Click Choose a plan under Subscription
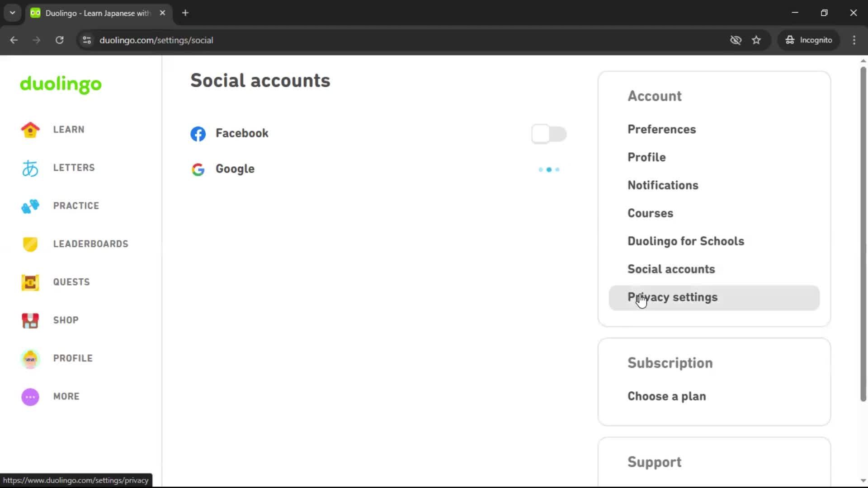This screenshot has width=868, height=488. click(666, 396)
